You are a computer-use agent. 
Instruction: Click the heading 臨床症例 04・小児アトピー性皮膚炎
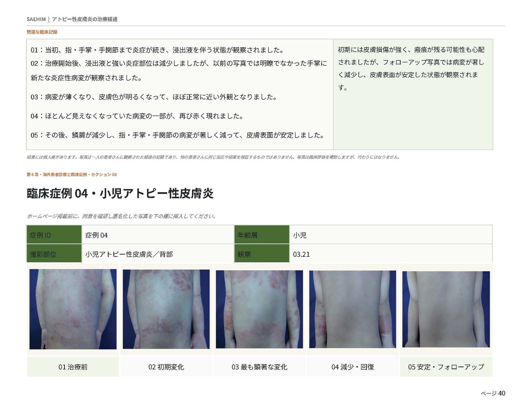click(x=120, y=193)
